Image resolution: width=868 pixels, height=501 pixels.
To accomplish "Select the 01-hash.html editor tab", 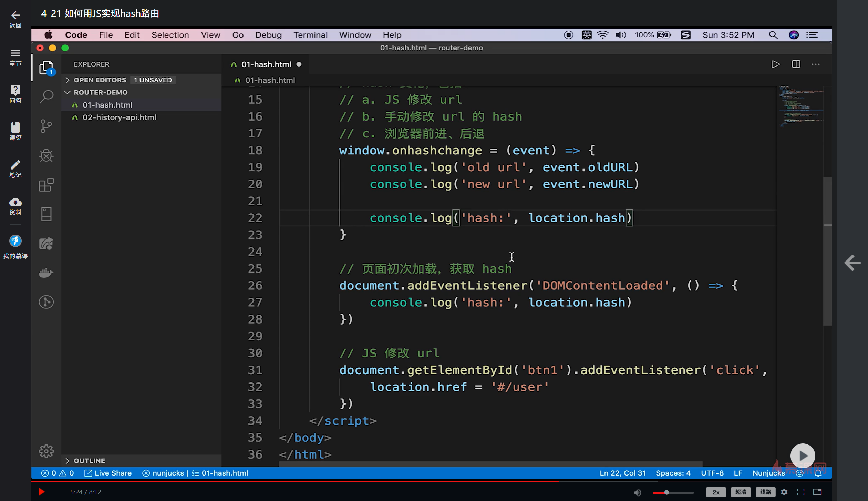I will [266, 64].
